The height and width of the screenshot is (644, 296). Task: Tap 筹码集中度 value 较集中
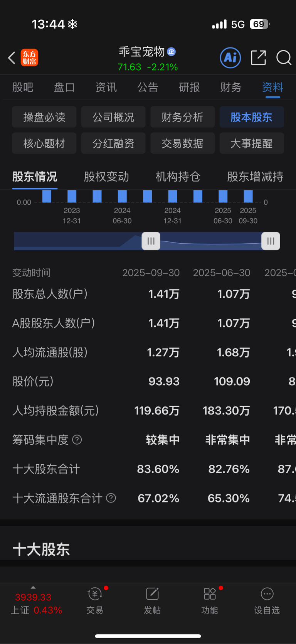click(163, 440)
